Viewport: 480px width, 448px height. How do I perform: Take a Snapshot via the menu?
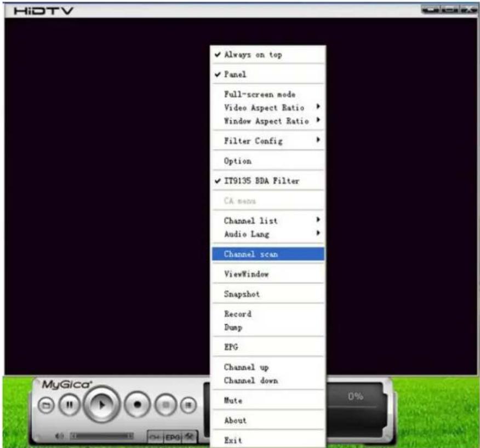click(268, 294)
